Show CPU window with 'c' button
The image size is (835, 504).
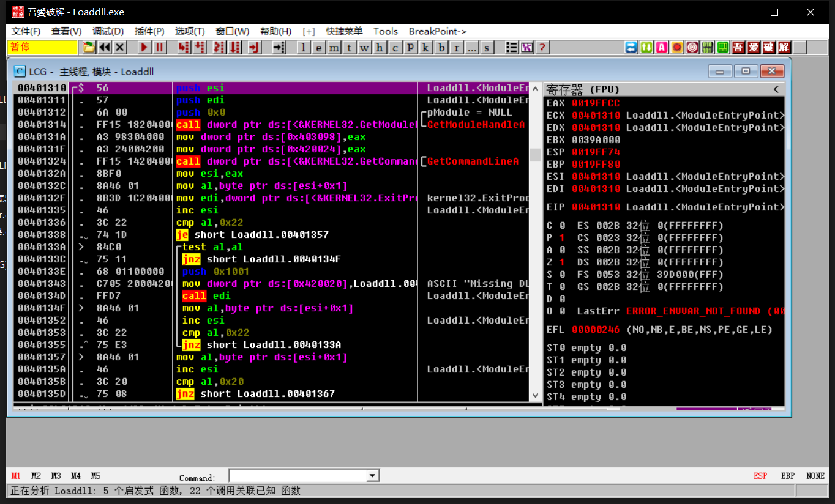click(x=396, y=48)
